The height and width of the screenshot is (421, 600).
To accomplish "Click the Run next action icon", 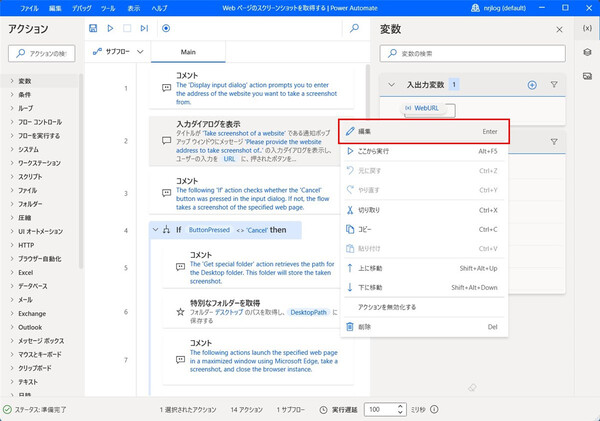I will [145, 29].
